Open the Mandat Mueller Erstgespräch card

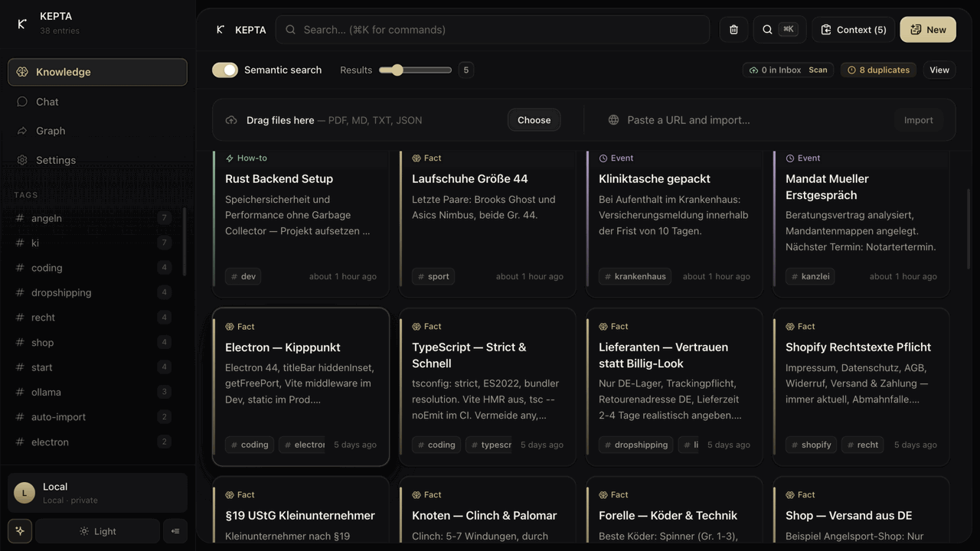pyautogui.click(x=861, y=223)
